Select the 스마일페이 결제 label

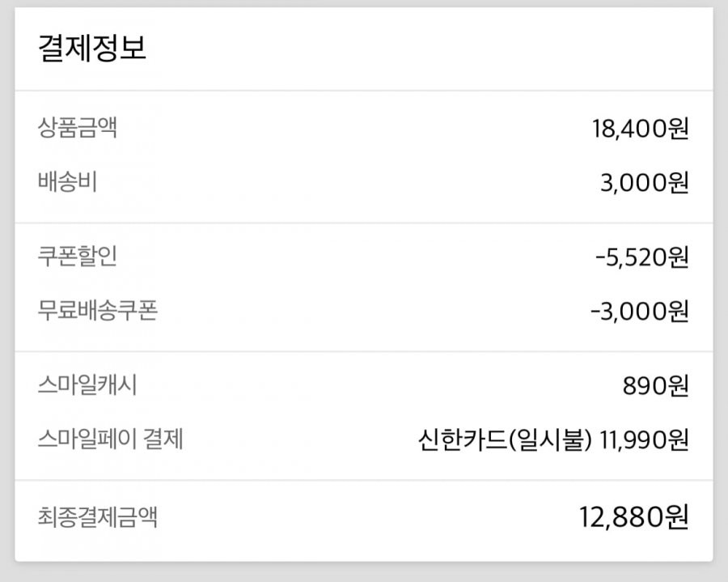pos(111,439)
